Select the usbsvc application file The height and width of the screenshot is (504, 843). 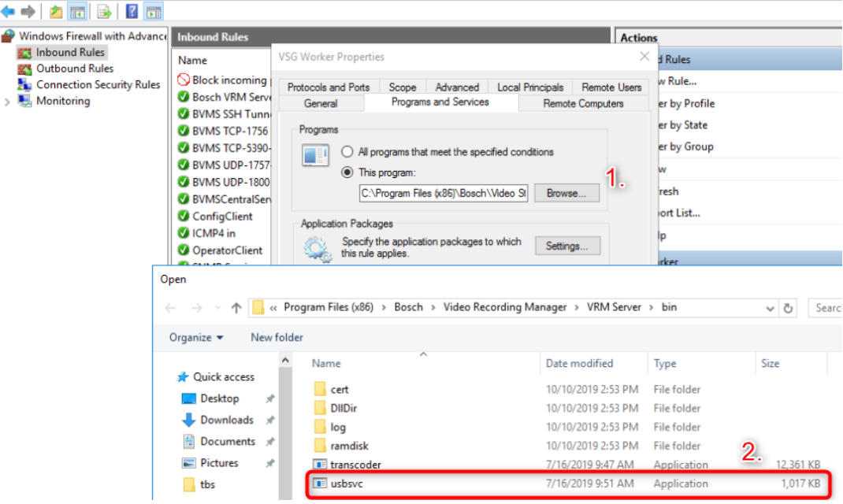click(347, 484)
